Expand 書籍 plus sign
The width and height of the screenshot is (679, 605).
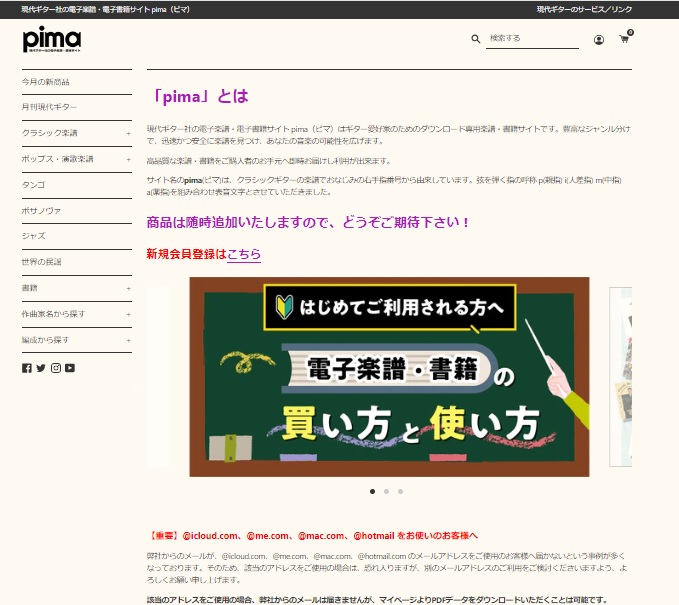click(128, 288)
